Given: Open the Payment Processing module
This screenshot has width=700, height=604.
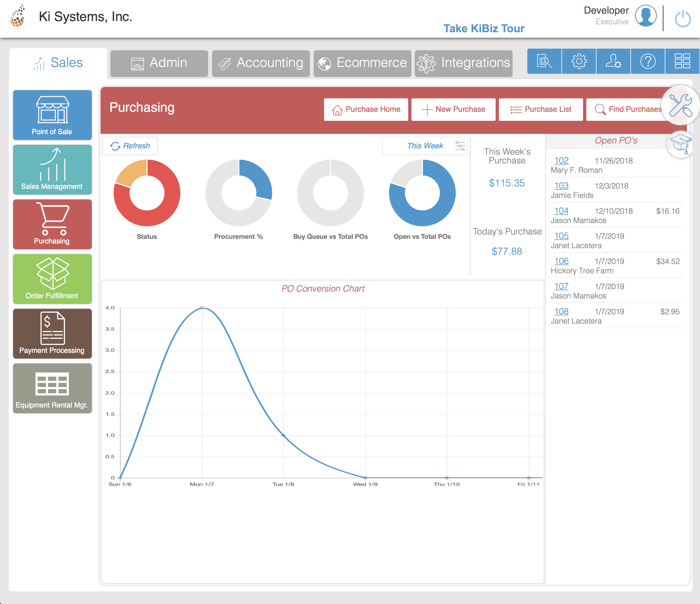Looking at the screenshot, I should pyautogui.click(x=52, y=334).
